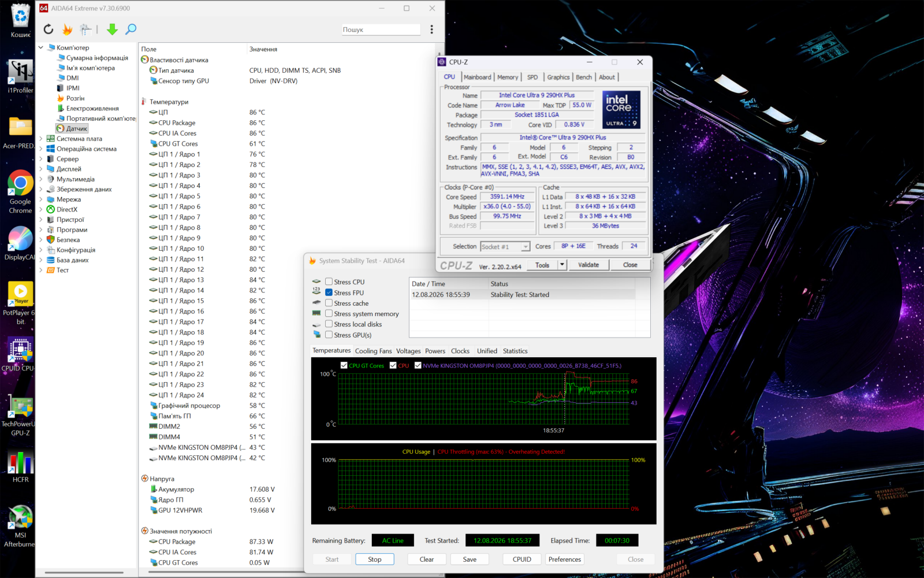Open the Voltages tab in stability test
Screen dimensions: 924x578
[408, 351]
